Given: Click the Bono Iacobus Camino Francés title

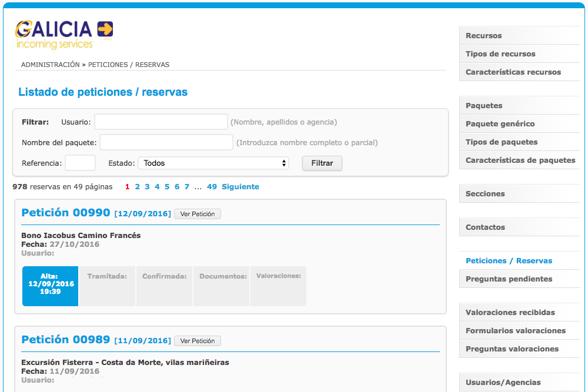Looking at the screenshot, I should point(81,235).
